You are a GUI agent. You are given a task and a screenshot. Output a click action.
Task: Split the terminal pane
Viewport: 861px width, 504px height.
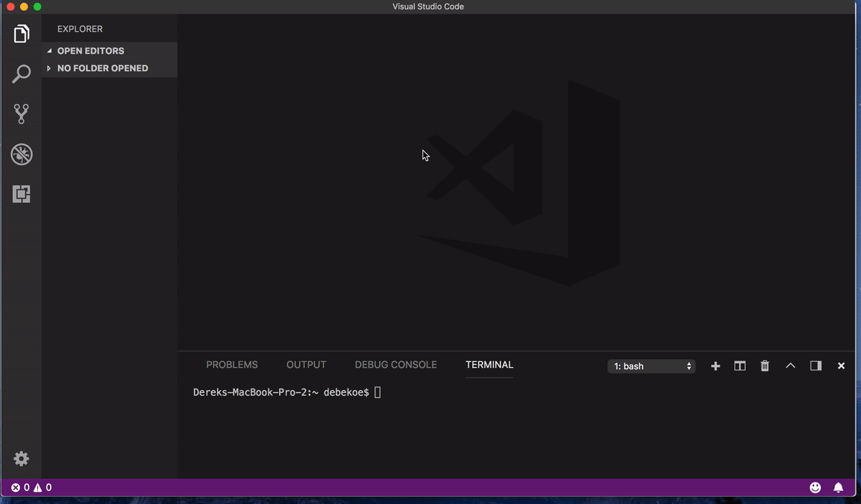740,366
